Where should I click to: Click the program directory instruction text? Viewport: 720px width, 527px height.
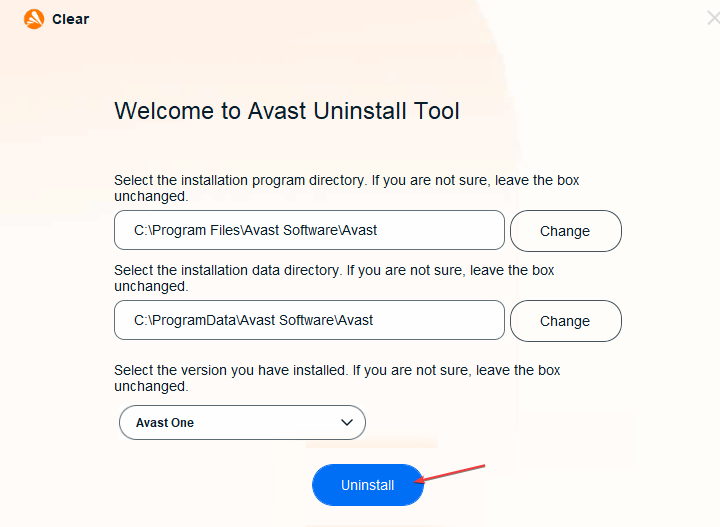point(347,188)
